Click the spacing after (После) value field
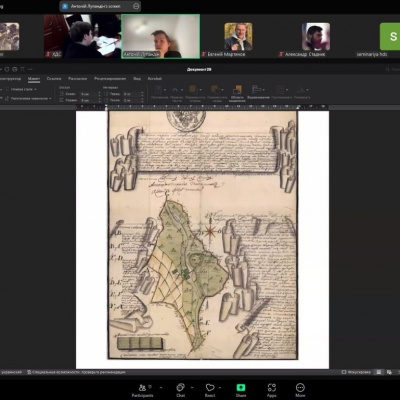This screenshot has height=400, width=400. tap(133, 100)
